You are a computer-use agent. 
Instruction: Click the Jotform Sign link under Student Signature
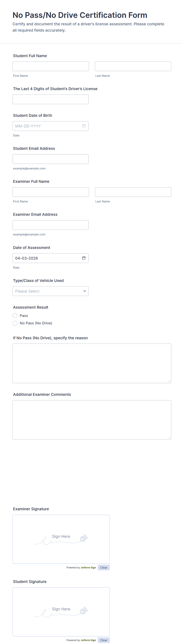(x=88, y=640)
